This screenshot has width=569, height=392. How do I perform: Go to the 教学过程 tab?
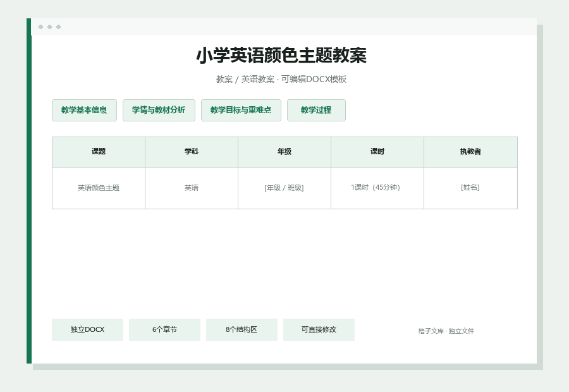pyautogui.click(x=316, y=111)
